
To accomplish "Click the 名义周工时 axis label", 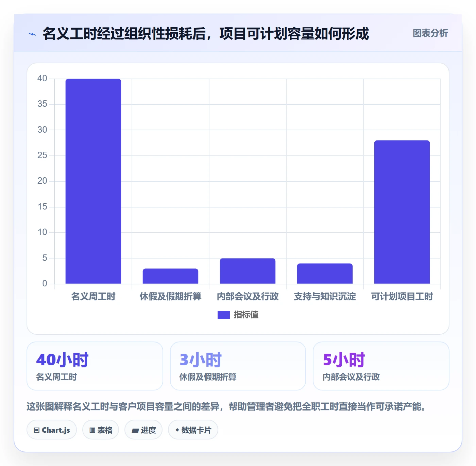I will click(93, 297).
